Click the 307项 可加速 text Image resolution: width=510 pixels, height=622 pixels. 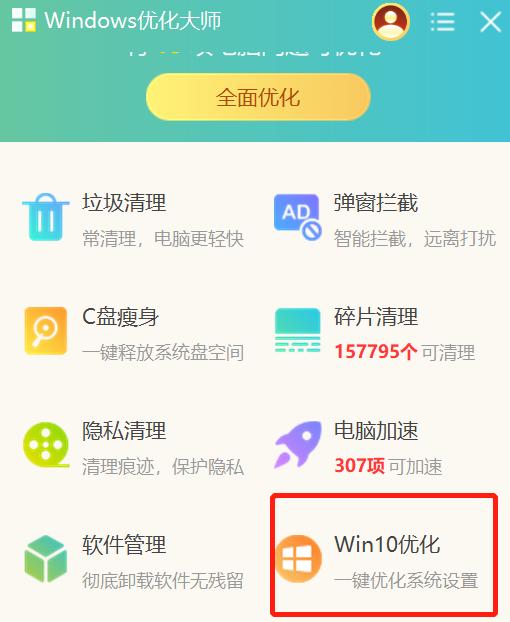(388, 466)
